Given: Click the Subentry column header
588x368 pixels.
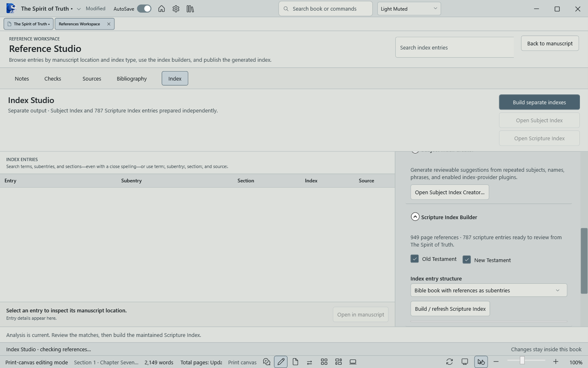Looking at the screenshot, I should point(131,181).
